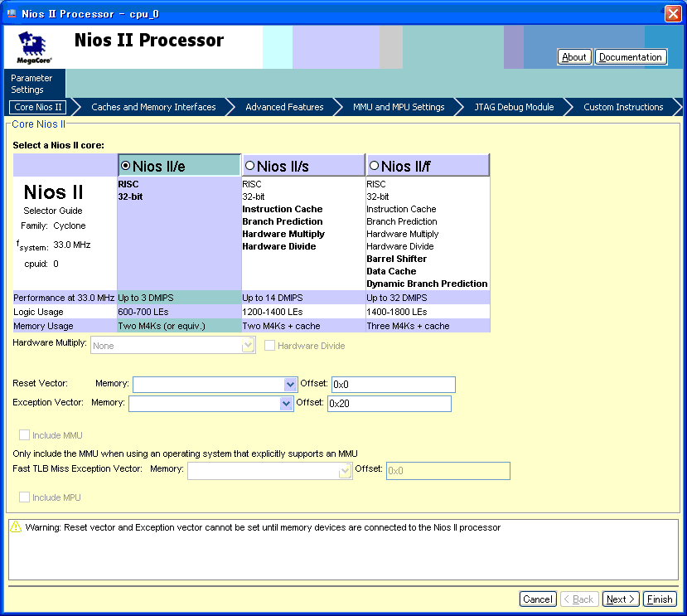Click the 'Two M4Ks + cache' cell
This screenshot has width=687, height=616.
303,326
